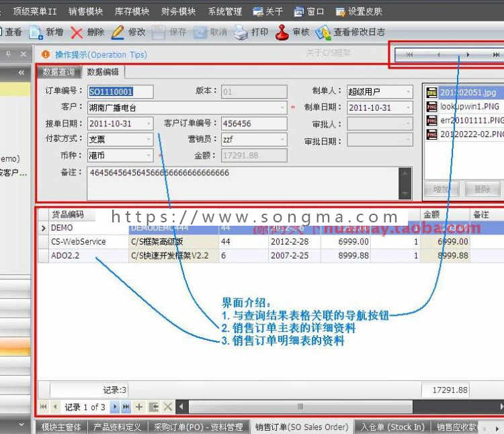Expand the 付款方式 dropdown

click(149, 140)
